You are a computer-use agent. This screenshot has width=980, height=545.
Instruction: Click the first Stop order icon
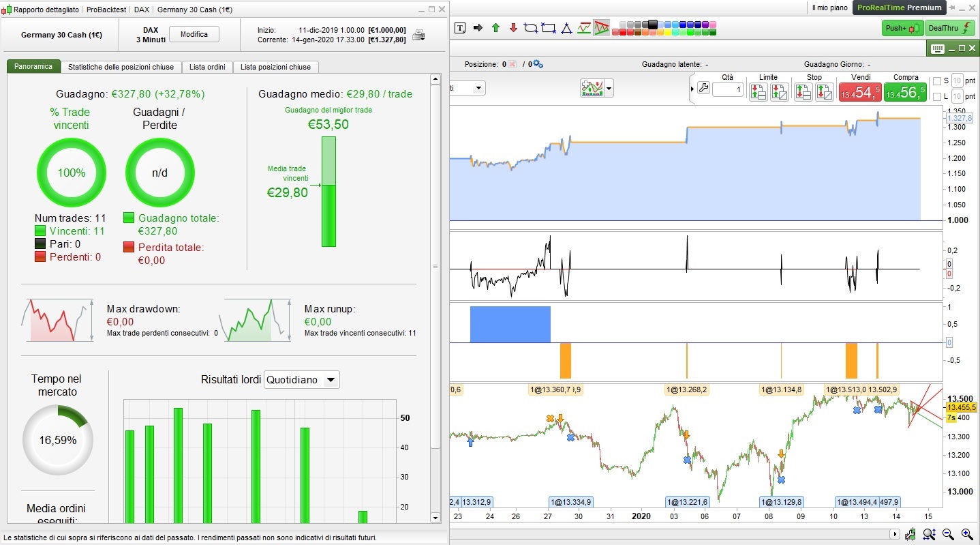tap(803, 91)
